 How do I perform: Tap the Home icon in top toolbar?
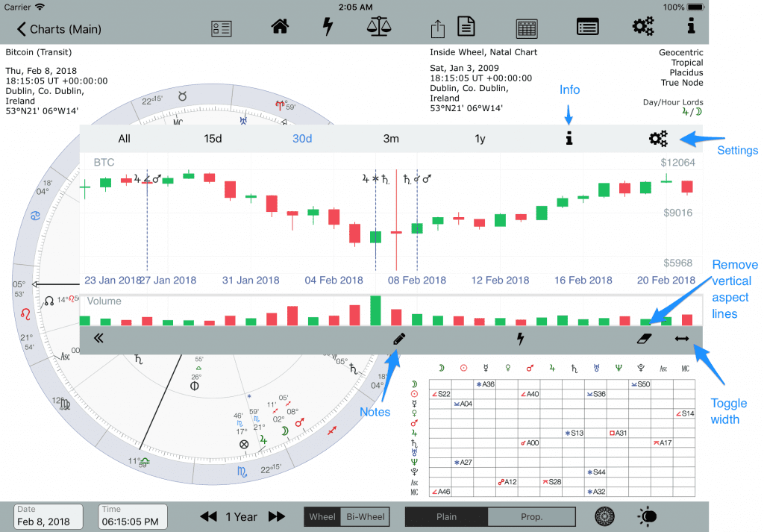(280, 26)
